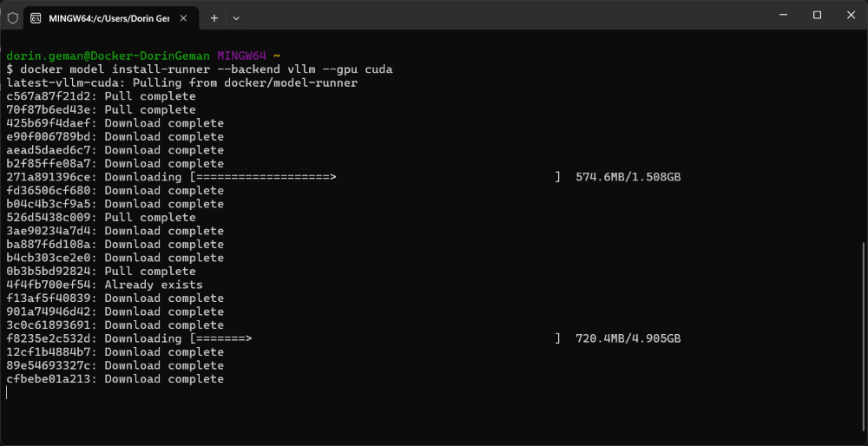
Task: Click the 720.4MB/4.905GB size readout
Action: [628, 338]
